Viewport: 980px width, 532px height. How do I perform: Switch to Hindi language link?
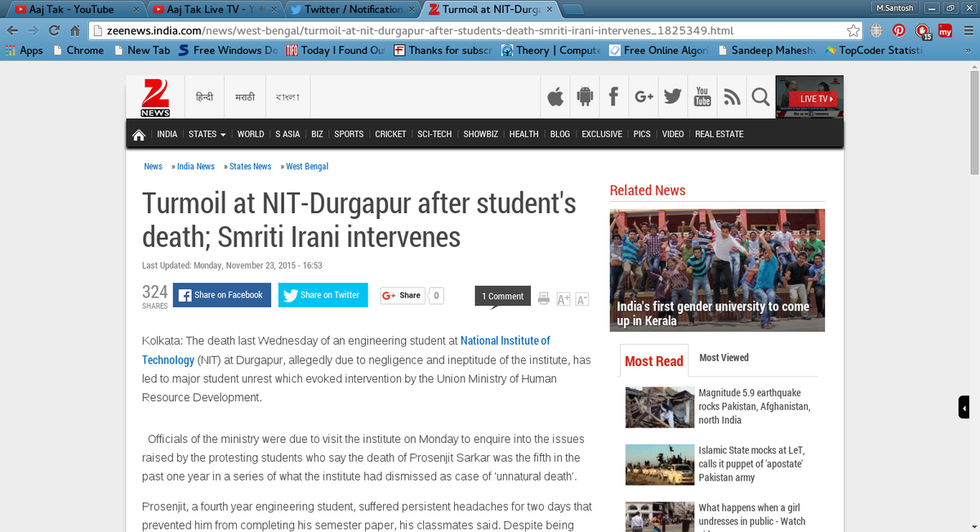point(204,97)
